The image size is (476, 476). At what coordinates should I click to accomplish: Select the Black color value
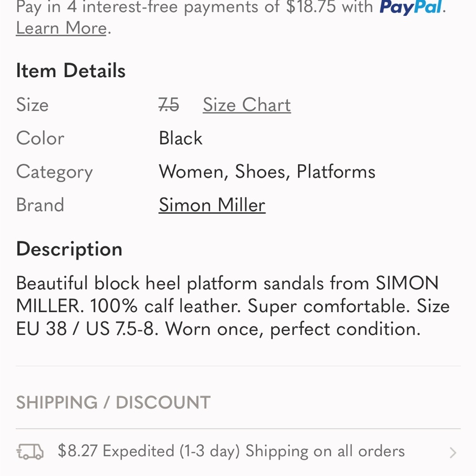tap(181, 138)
